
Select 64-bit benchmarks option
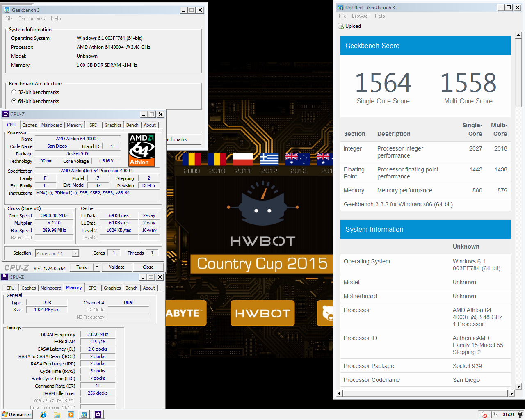pyautogui.click(x=14, y=101)
